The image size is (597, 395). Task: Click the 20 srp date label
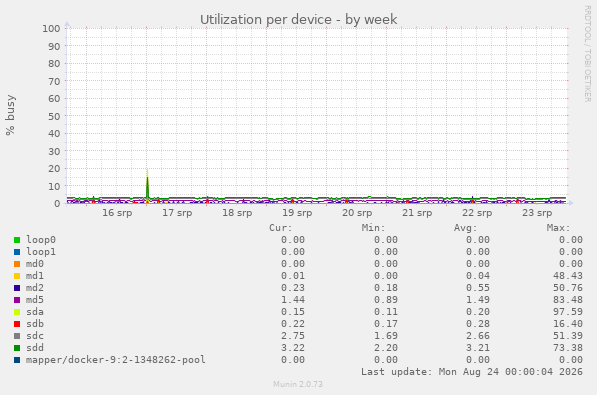click(357, 213)
